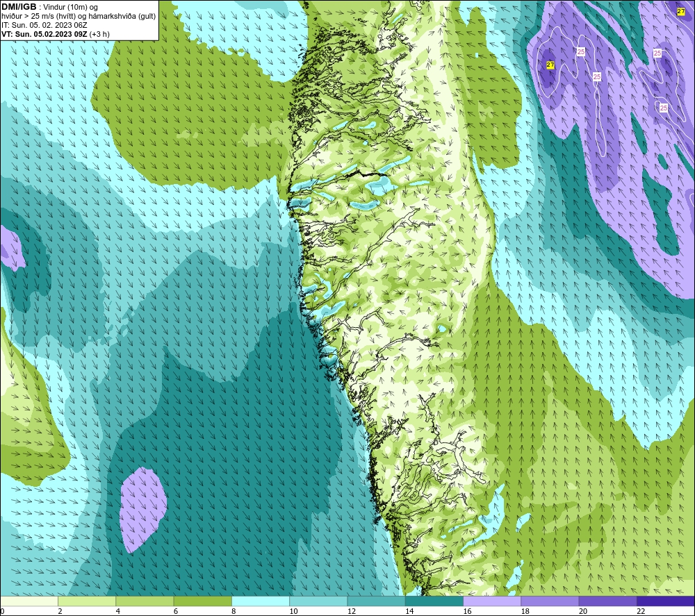Click the 'Vindur (10m) og' header text
The image size is (695, 616).
pyautogui.click(x=71, y=7)
